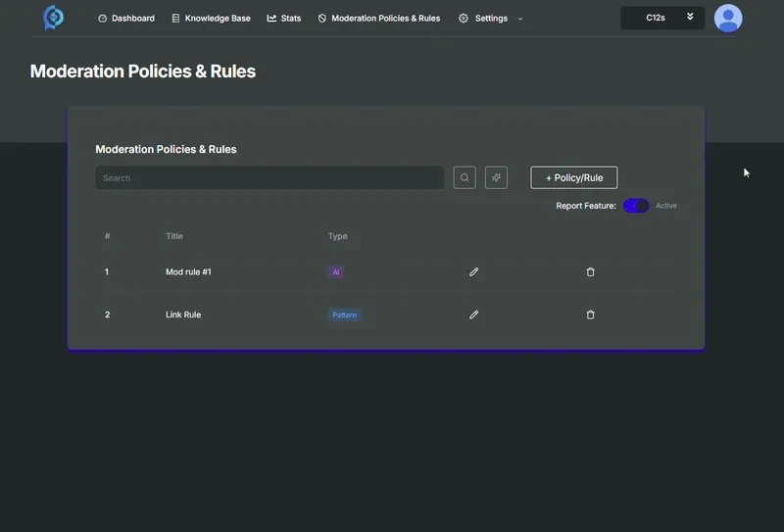The width and height of the screenshot is (784, 532).
Task: Click the AI type badge
Action: coord(336,272)
